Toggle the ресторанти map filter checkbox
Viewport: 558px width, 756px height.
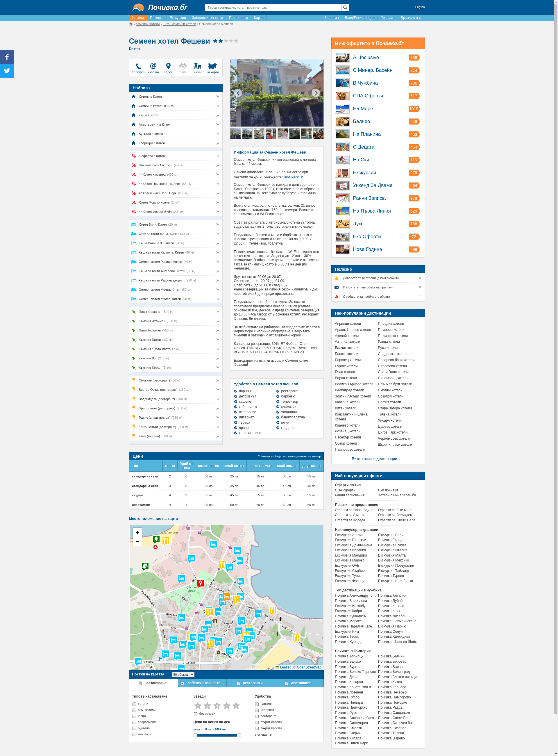[x=239, y=683]
